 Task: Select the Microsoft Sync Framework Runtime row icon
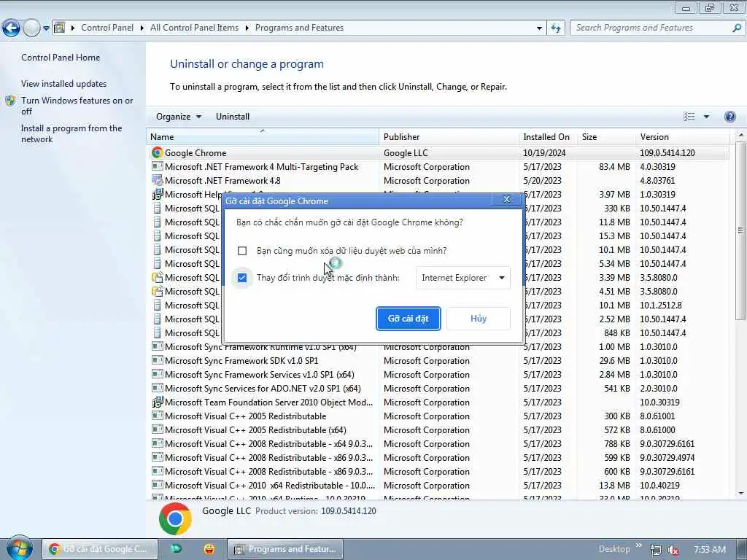point(157,346)
